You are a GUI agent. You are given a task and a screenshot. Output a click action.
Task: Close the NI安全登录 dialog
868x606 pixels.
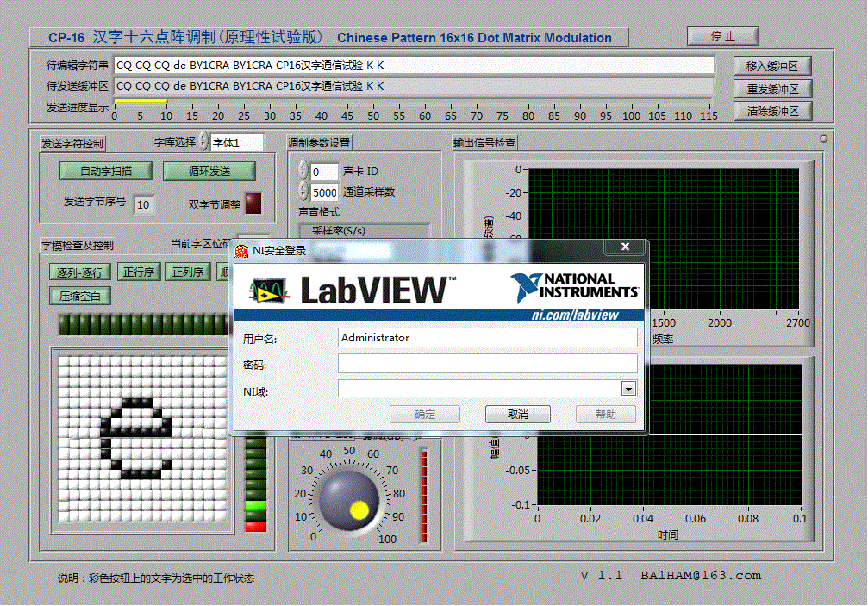pos(625,247)
